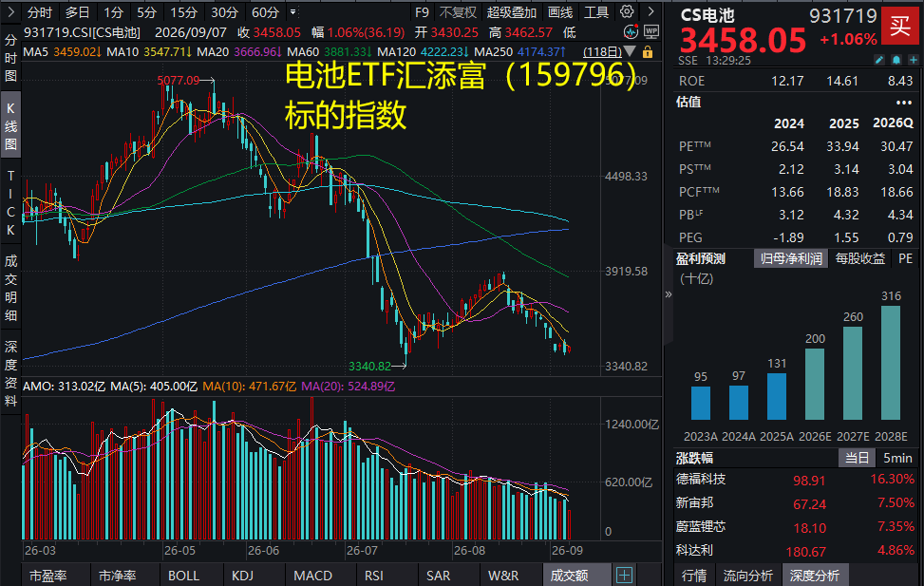Click 新宙邦 stock row
This screenshot has height=586, width=924.
pos(796,503)
